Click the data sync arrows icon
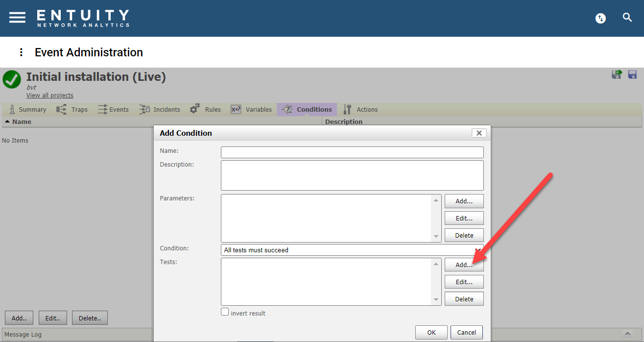Image resolution: width=644 pixels, height=342 pixels. click(x=600, y=18)
